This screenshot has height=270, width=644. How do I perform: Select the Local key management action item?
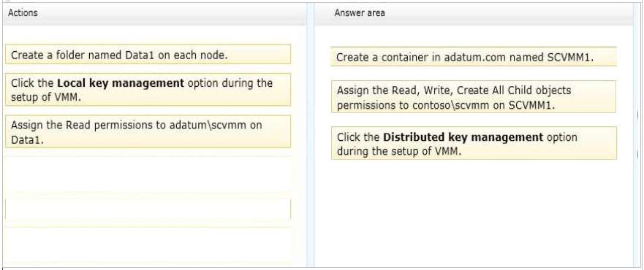pyautogui.click(x=148, y=90)
